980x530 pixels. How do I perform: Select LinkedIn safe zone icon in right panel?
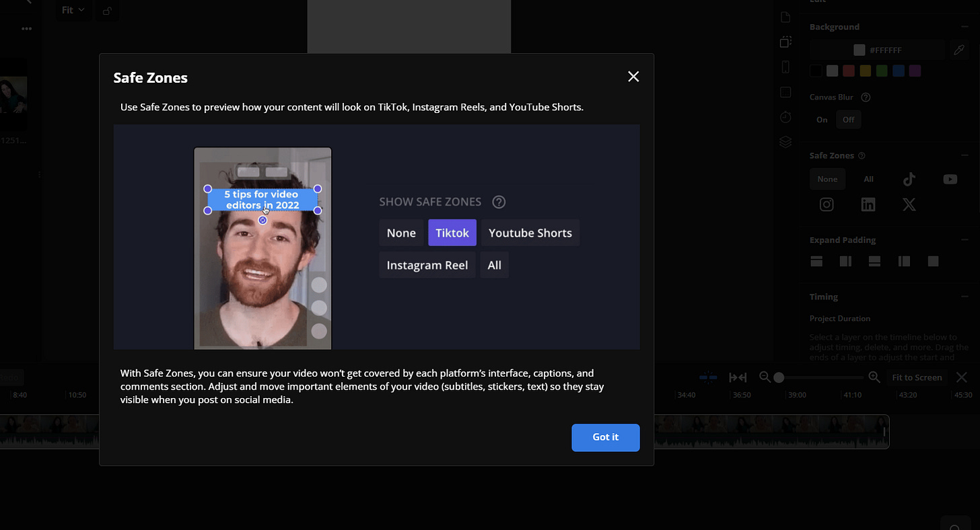[868, 205]
